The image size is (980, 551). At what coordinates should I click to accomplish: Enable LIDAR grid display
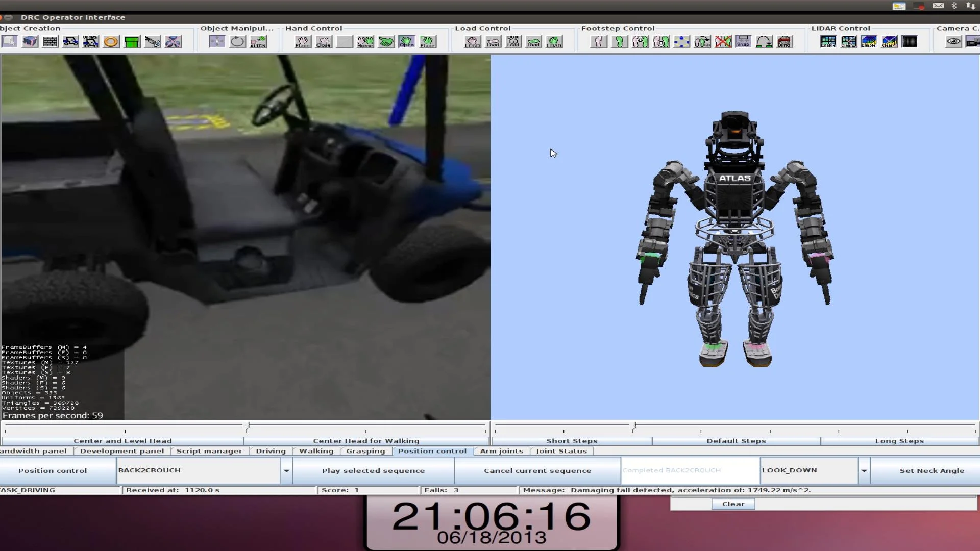[x=828, y=41]
